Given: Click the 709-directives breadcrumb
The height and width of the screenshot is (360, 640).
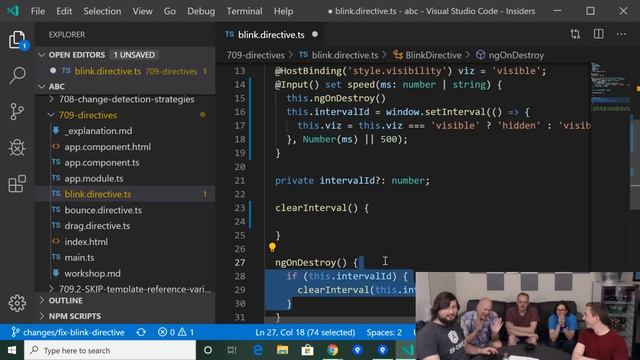Looking at the screenshot, I should tap(256, 55).
